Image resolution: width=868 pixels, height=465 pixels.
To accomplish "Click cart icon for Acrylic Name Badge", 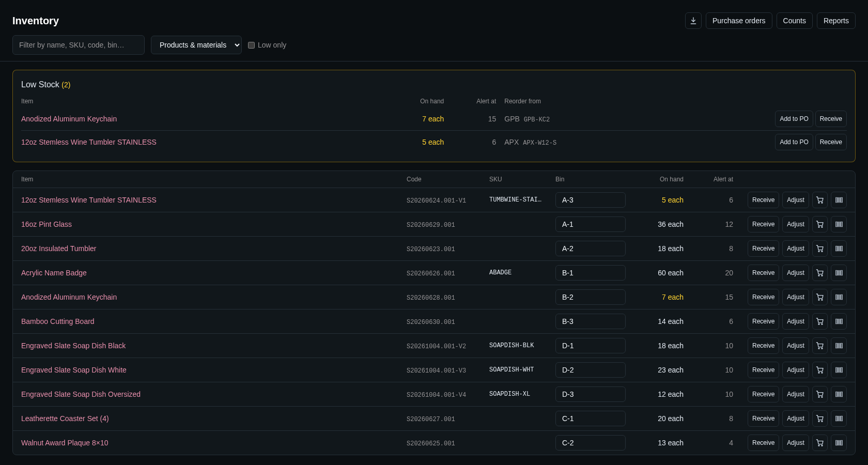I will [820, 273].
